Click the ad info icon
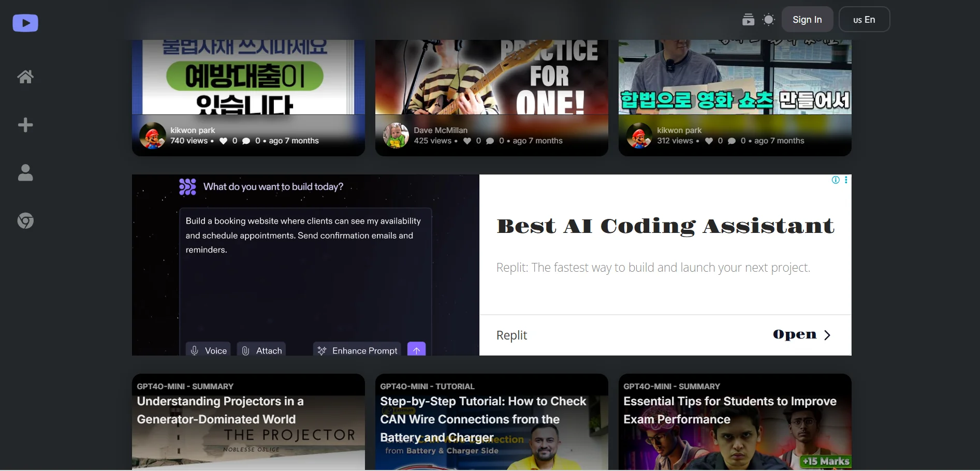 pos(835,180)
